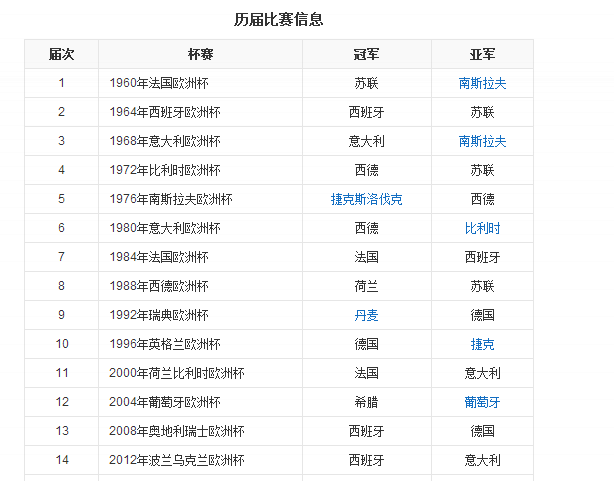This screenshot has width=614, height=481.
Task: Select runner-up 苏联 in the 1988 row
Action: (x=482, y=286)
